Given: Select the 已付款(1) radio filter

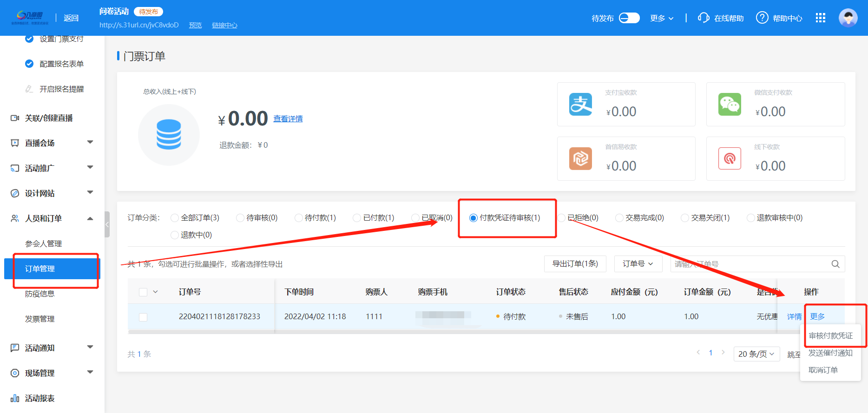Looking at the screenshot, I should [357, 218].
